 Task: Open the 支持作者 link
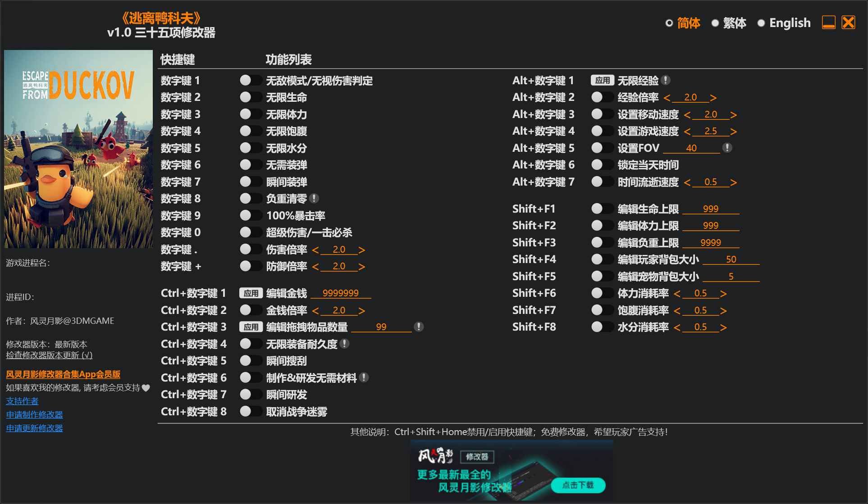coord(22,401)
